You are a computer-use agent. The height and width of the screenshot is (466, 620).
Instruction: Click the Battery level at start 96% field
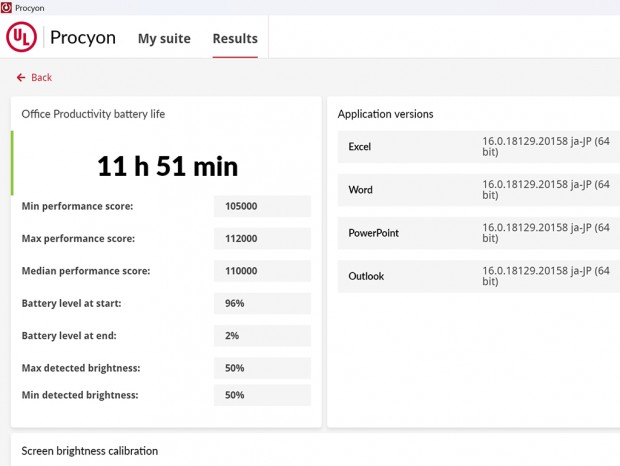tap(262, 303)
